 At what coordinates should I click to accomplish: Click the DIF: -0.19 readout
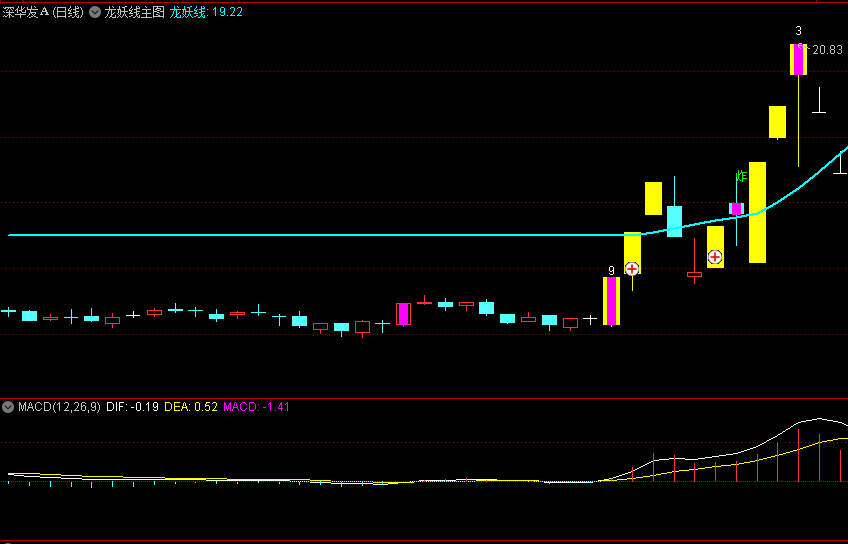coord(132,407)
